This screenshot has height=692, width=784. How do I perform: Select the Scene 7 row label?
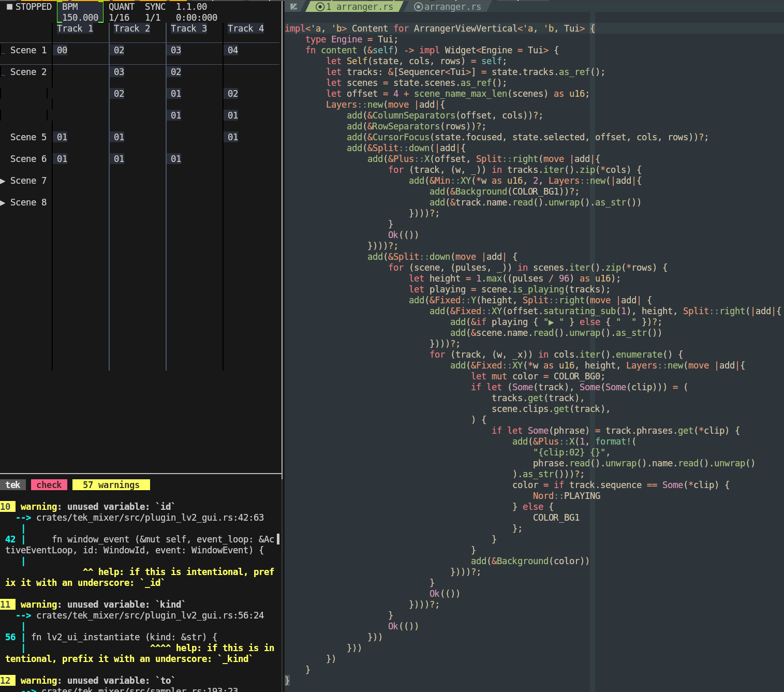point(28,181)
